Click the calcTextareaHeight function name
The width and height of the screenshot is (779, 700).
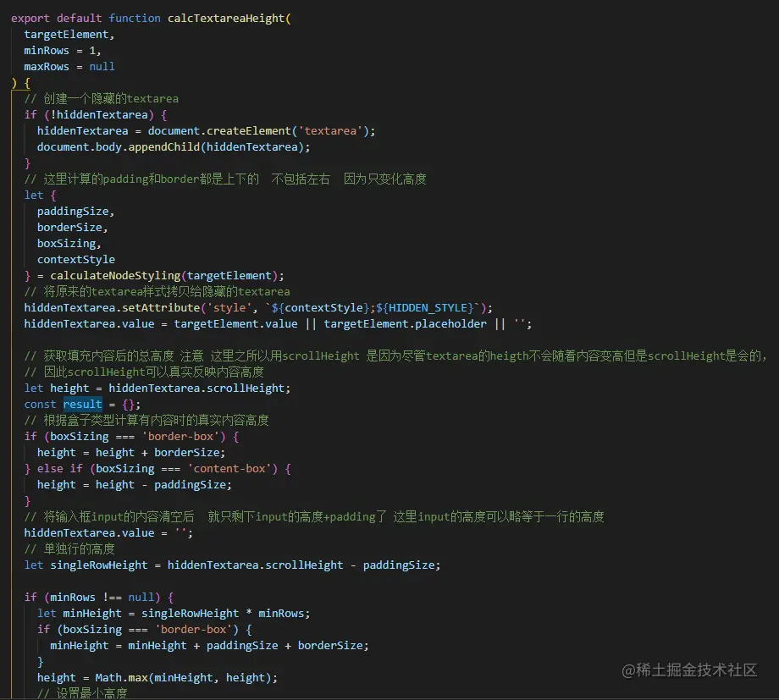(x=227, y=19)
